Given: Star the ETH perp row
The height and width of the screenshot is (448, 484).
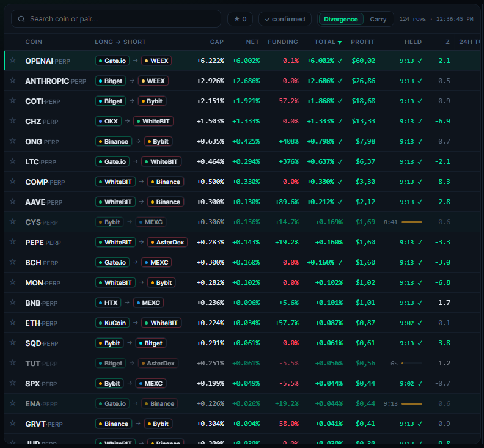Looking at the screenshot, I should coord(13,322).
